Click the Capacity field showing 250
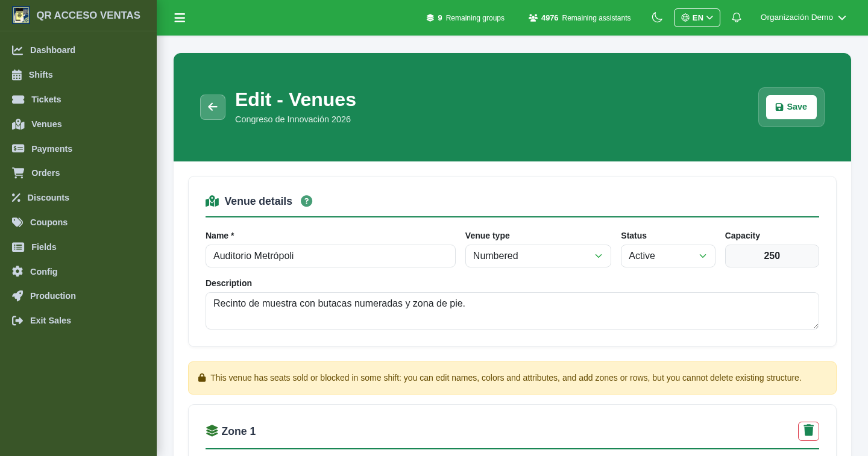The image size is (868, 456). (x=772, y=256)
